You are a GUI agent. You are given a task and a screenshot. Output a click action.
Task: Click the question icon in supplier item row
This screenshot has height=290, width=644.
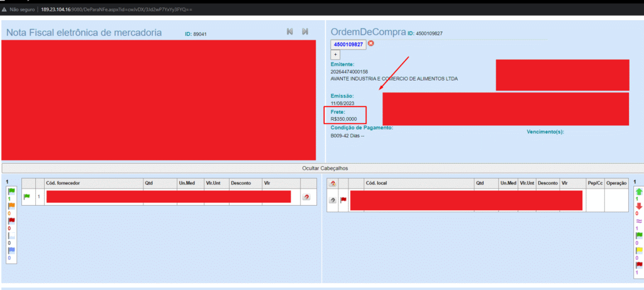[306, 197]
